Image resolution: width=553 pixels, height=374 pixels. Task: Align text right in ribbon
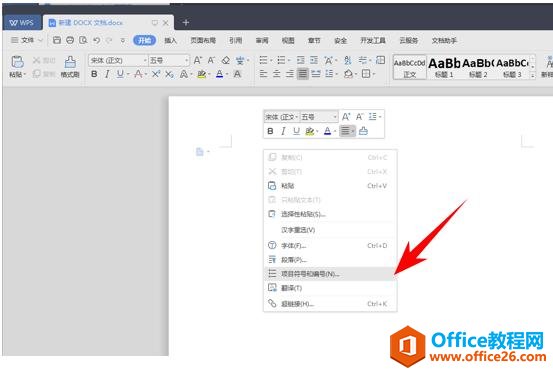[290, 74]
